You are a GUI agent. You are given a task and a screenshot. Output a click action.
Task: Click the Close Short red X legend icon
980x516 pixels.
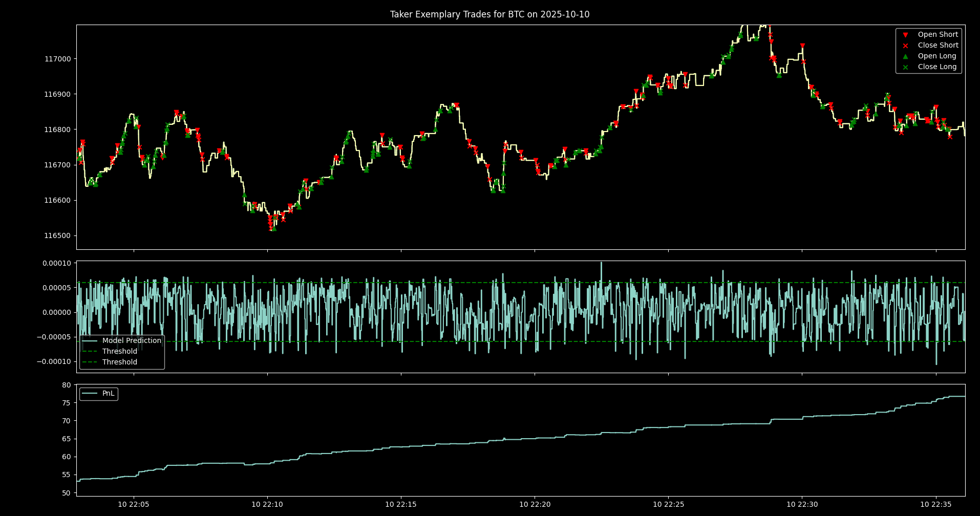click(x=905, y=46)
